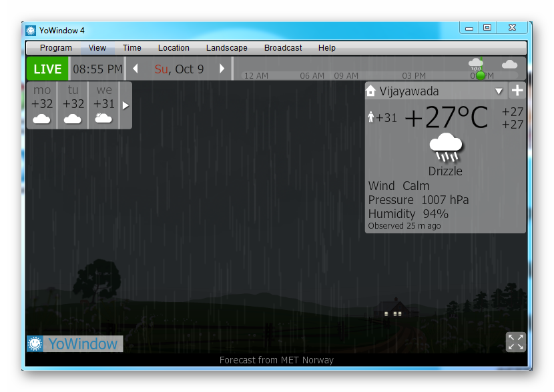Click Forecast from MET Norway text
The height and width of the screenshot is (392, 554).
point(276,360)
